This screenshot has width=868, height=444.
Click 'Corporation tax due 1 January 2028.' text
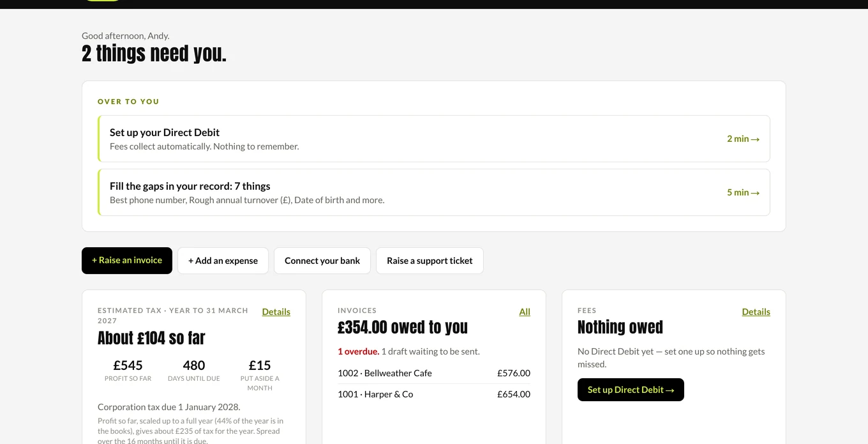pyautogui.click(x=169, y=407)
